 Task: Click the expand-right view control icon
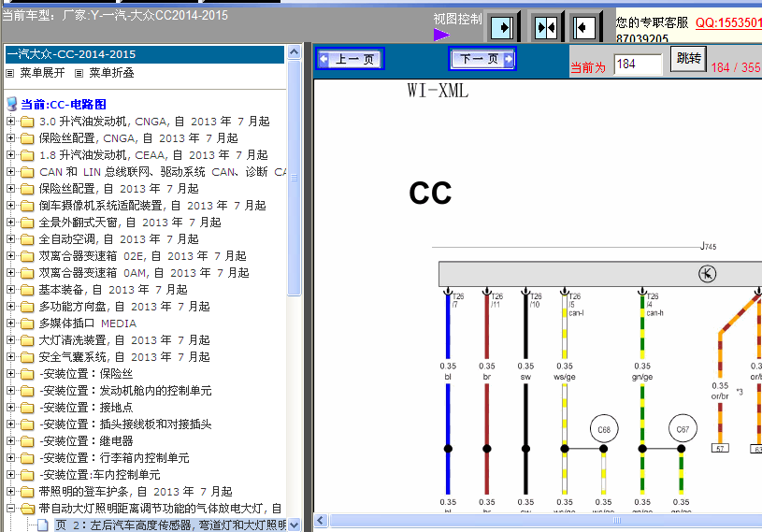tap(502, 27)
